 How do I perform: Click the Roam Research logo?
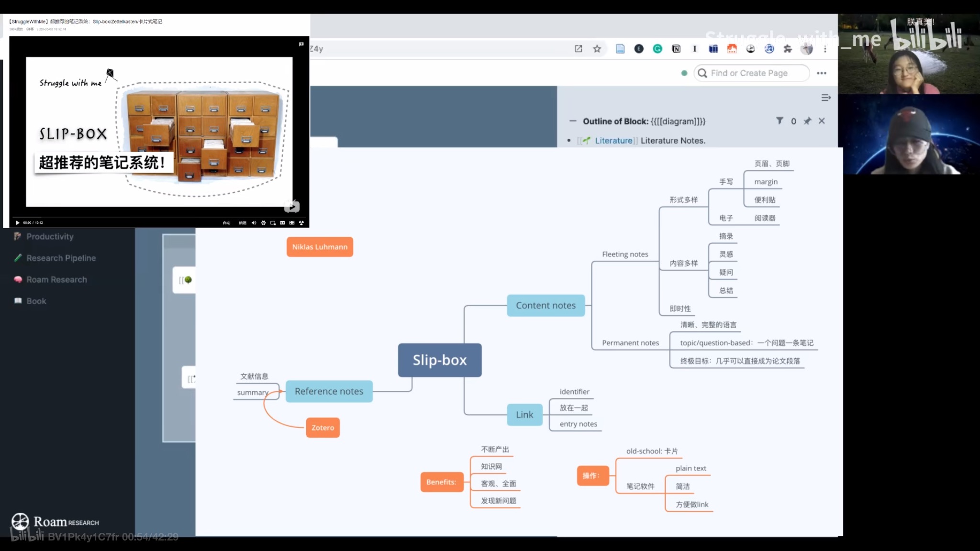tap(56, 522)
